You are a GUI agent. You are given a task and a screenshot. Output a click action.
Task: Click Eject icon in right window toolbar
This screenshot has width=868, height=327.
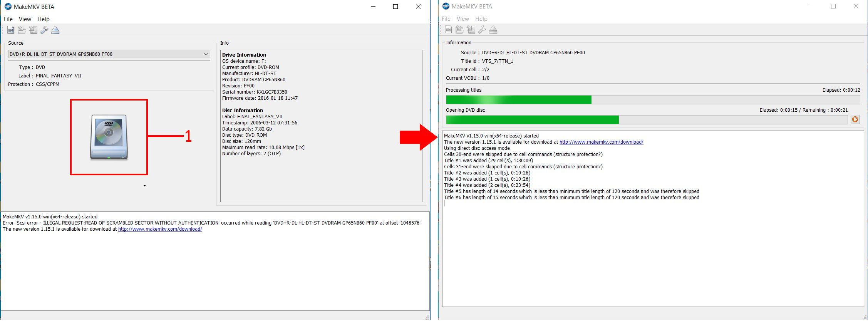pyautogui.click(x=493, y=30)
